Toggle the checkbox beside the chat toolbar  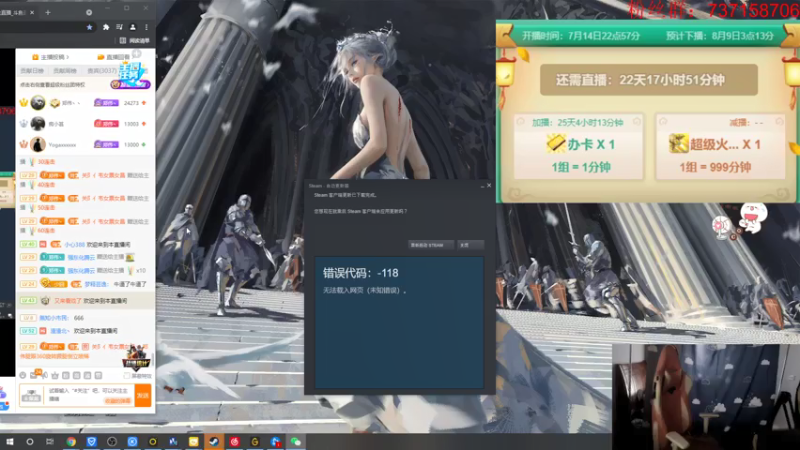[x=127, y=376]
